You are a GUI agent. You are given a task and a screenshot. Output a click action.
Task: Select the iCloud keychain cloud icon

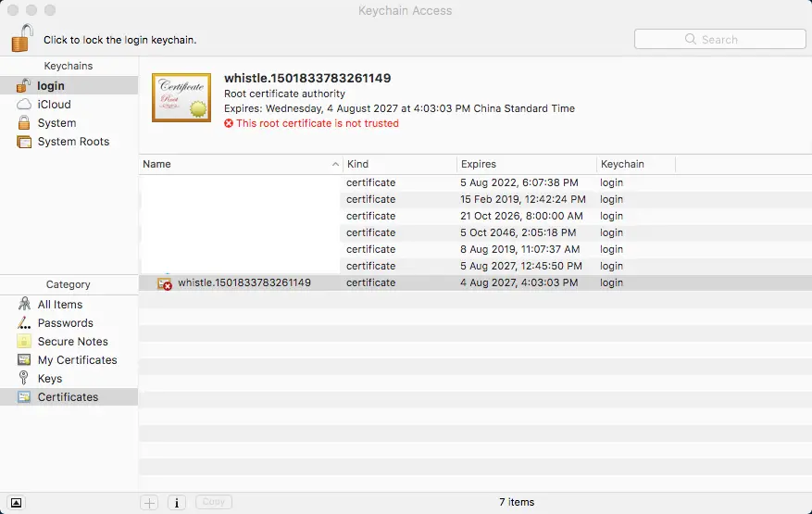[x=24, y=104]
